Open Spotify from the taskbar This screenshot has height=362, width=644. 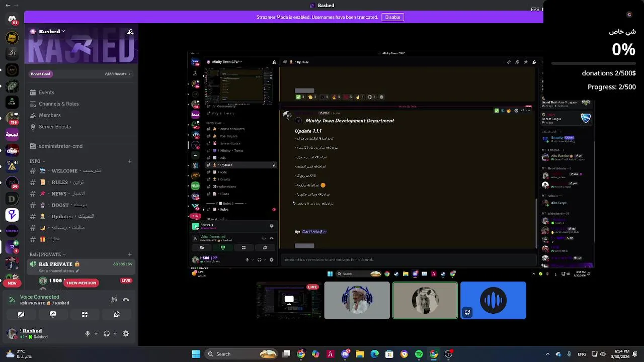419,354
